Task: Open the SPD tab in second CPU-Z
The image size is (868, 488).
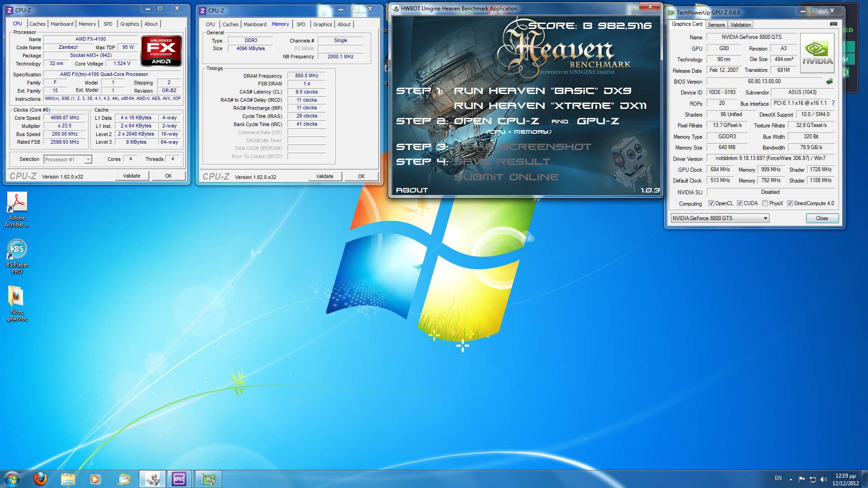Action: click(301, 24)
